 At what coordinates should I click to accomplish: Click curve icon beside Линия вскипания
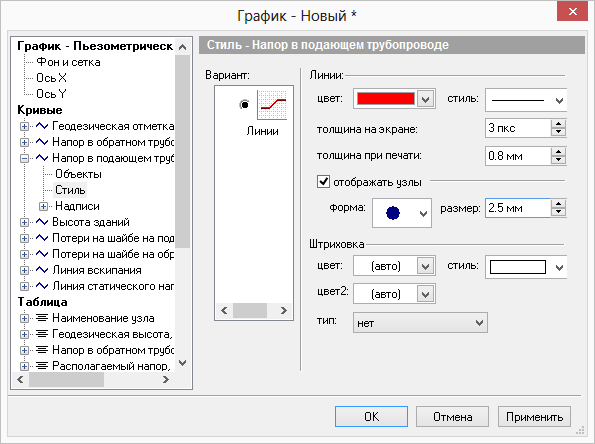coord(42,270)
